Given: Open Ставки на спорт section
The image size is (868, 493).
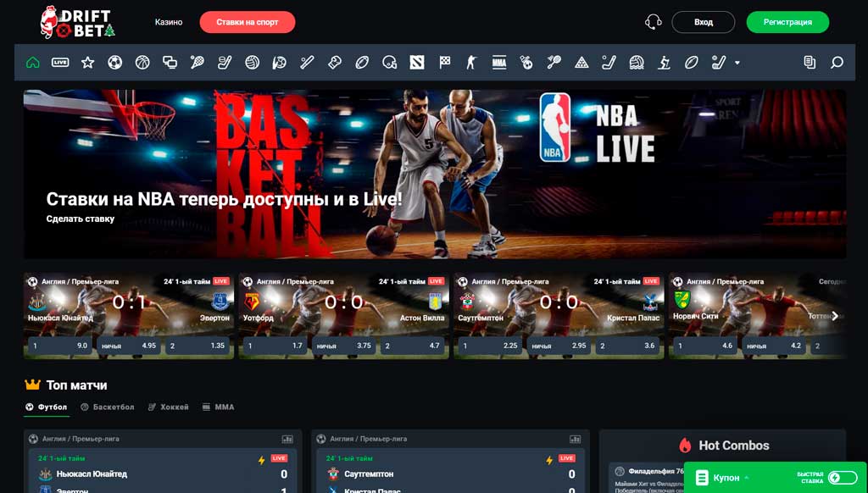Looking at the screenshot, I should click(x=248, y=22).
